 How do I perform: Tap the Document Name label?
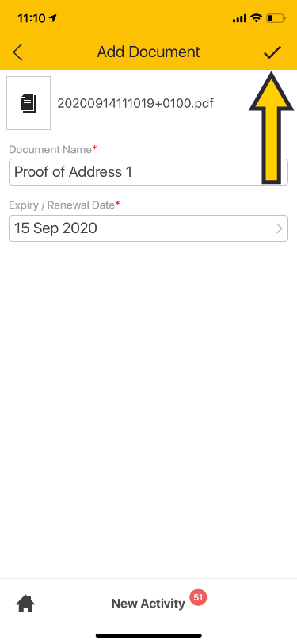(x=50, y=149)
